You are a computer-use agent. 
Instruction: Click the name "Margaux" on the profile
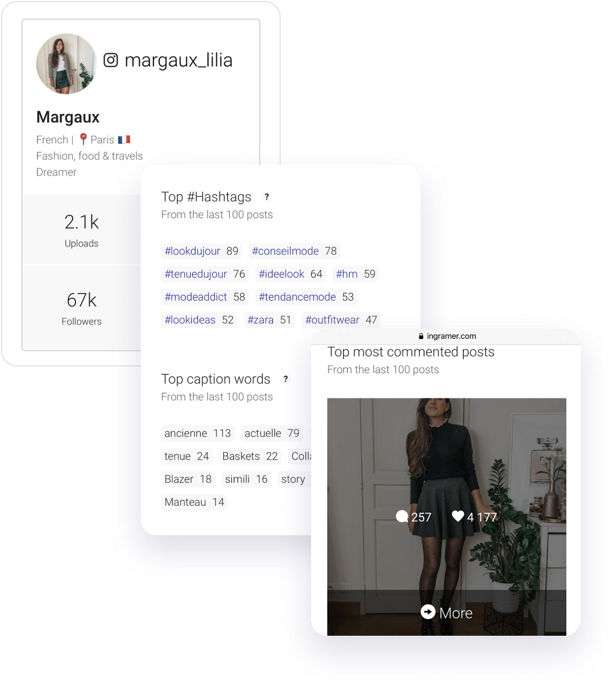click(68, 117)
